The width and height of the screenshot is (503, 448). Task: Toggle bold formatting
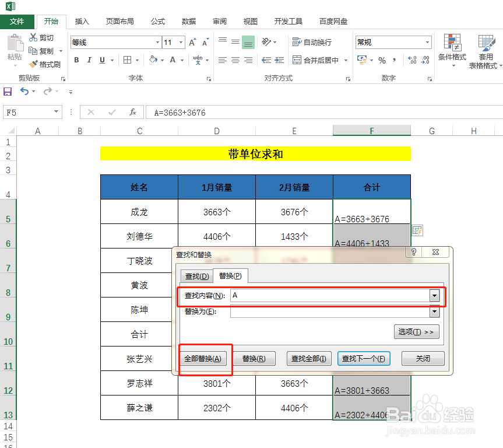76,60
